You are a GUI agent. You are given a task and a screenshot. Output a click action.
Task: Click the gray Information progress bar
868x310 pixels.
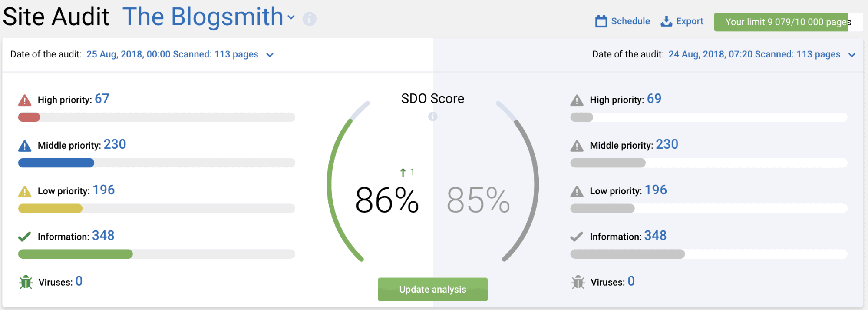[709, 254]
